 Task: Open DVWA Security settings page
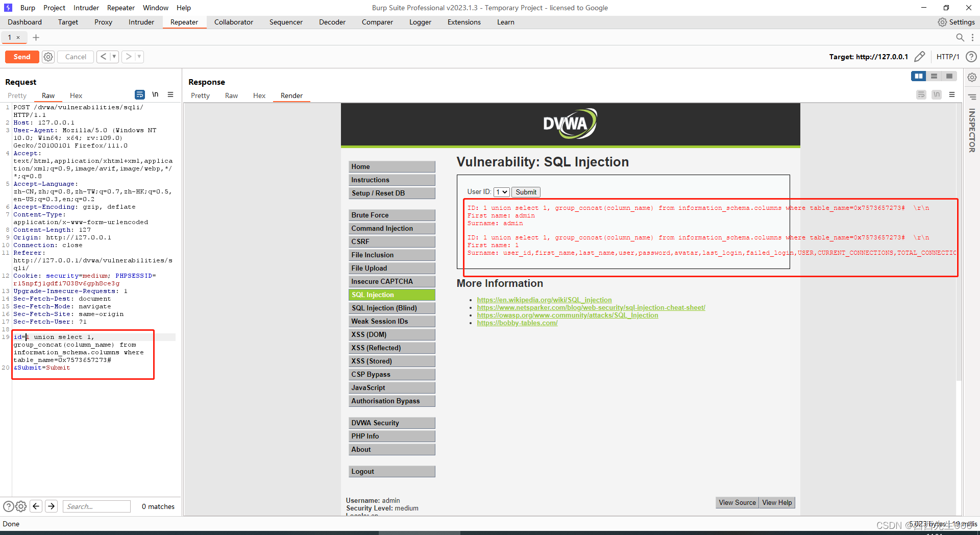pyautogui.click(x=392, y=423)
